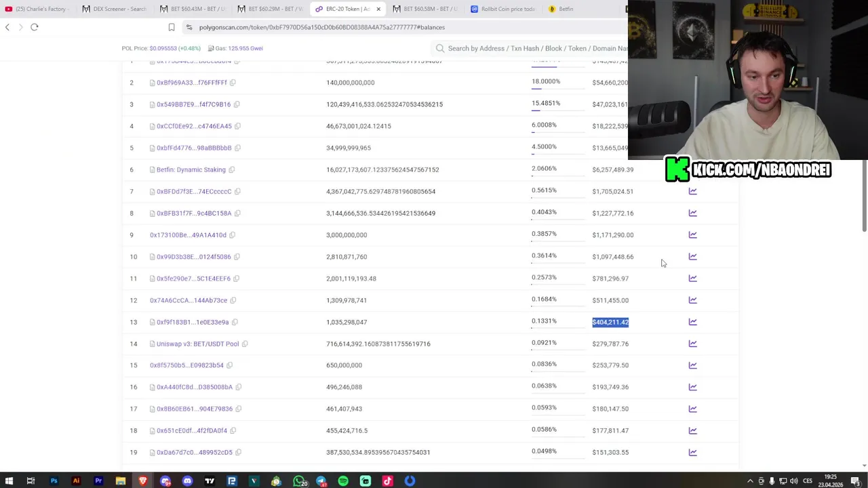Open the taskbar clock showing 19:25

point(831,481)
